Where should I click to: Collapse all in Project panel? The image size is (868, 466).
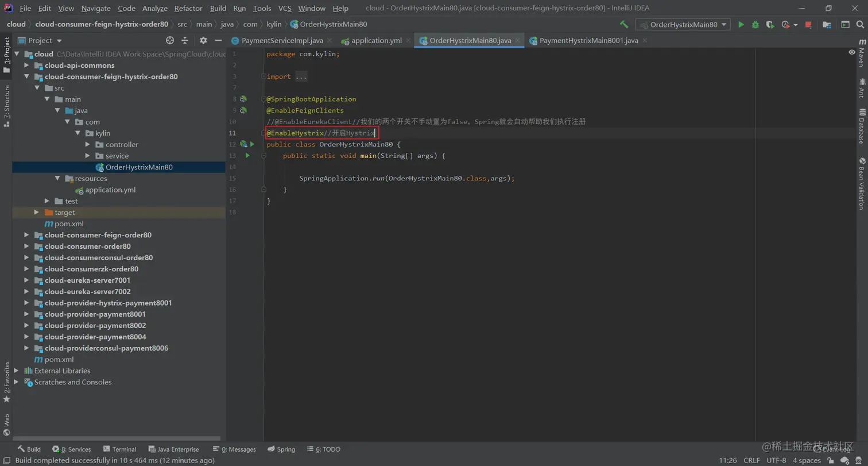185,40
